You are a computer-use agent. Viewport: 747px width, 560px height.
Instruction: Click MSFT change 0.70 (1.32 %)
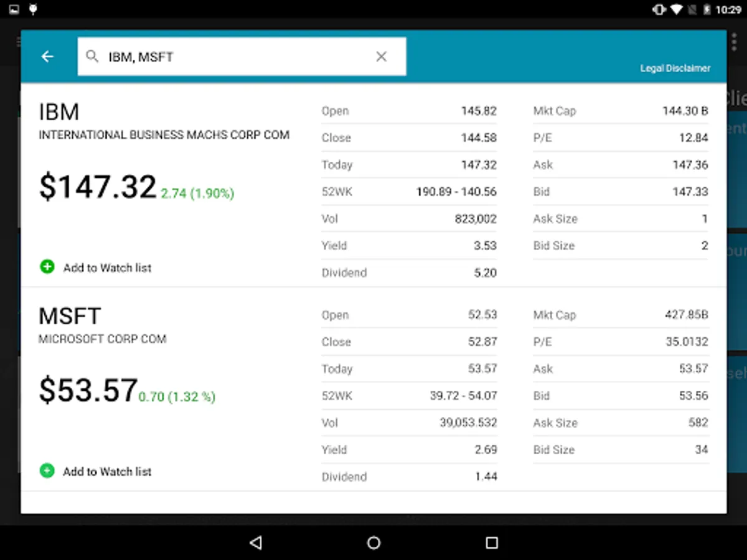coord(177,397)
